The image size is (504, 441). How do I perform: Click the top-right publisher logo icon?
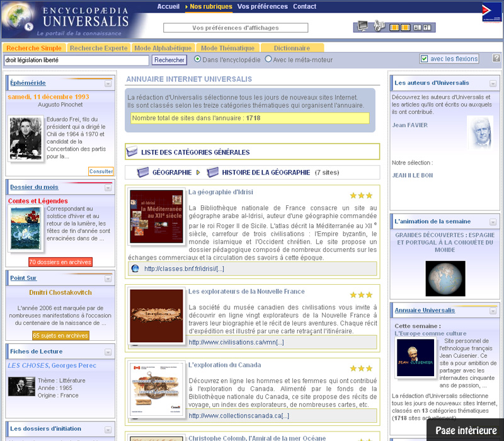[492, 13]
